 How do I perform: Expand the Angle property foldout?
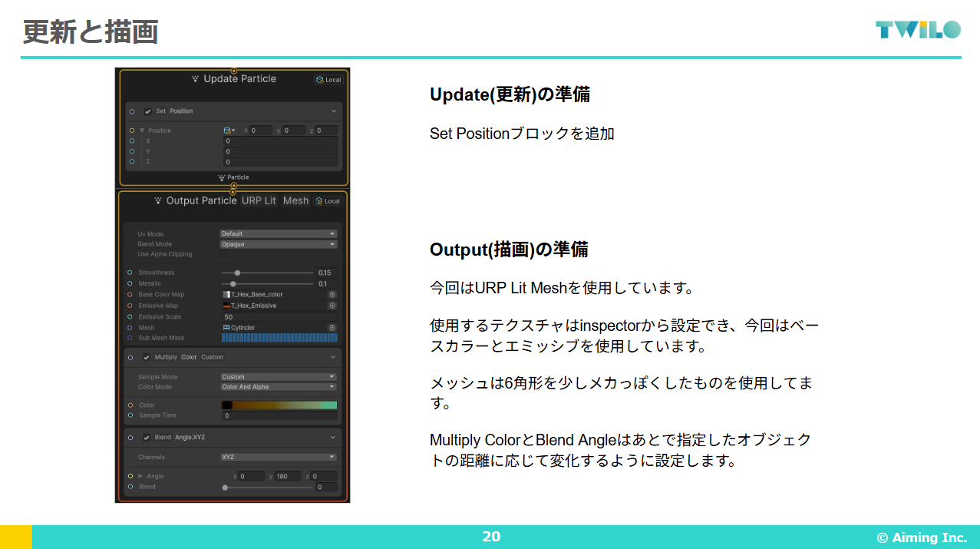140,476
